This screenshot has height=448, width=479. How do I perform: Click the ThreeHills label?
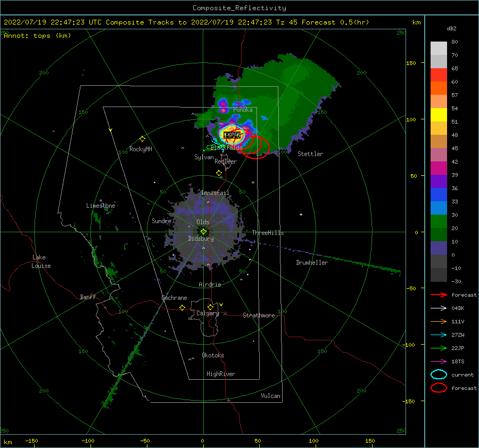(268, 233)
